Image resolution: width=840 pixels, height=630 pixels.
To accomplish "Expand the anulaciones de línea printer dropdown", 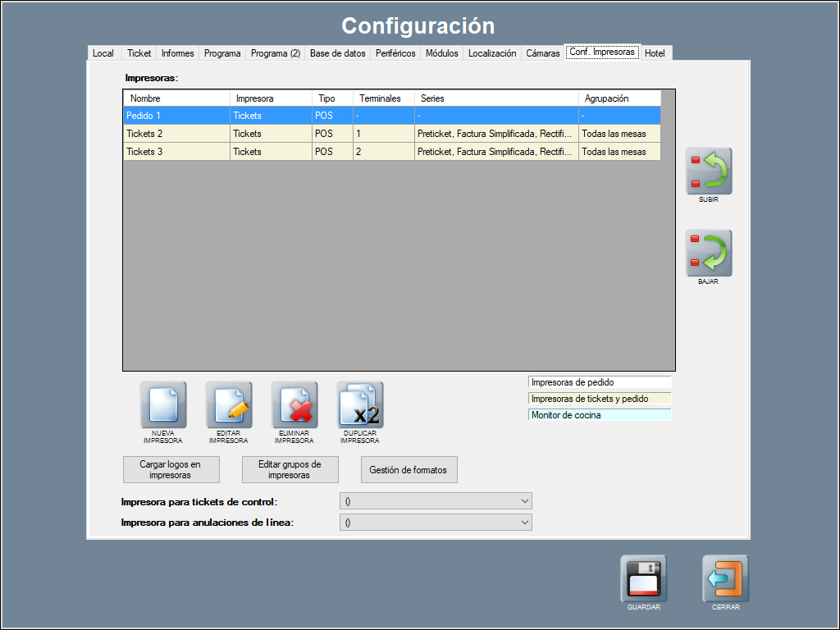I will (x=436, y=523).
